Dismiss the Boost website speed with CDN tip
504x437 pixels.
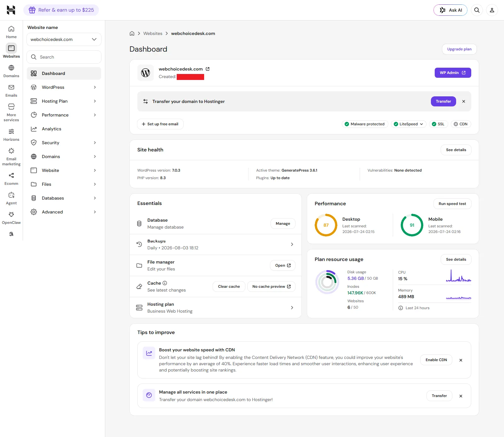[461, 360]
